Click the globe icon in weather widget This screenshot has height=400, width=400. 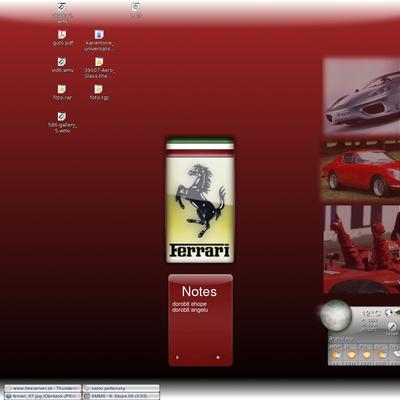click(388, 313)
